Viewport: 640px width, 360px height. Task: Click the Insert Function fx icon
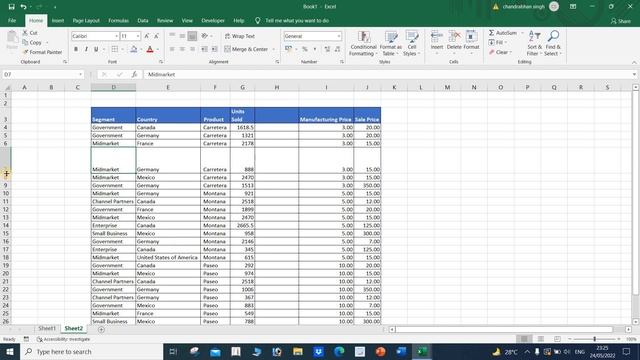coord(134,74)
